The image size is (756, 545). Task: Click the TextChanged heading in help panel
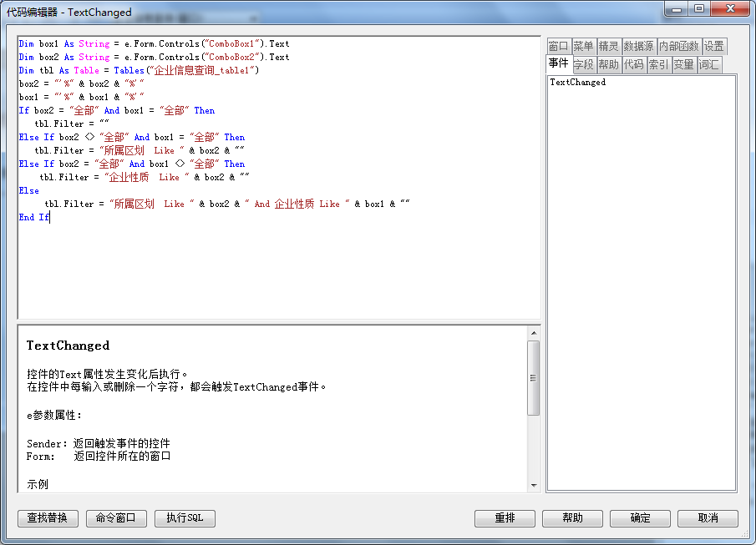pyautogui.click(x=68, y=346)
